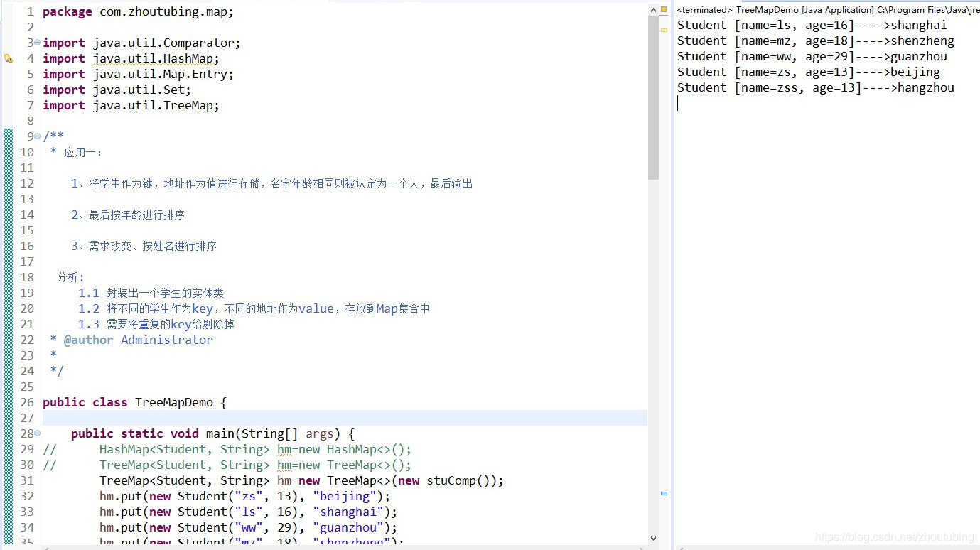This screenshot has width=980, height=550.
Task: Click the hm.put line with "beijing"
Action: pyautogui.click(x=244, y=496)
